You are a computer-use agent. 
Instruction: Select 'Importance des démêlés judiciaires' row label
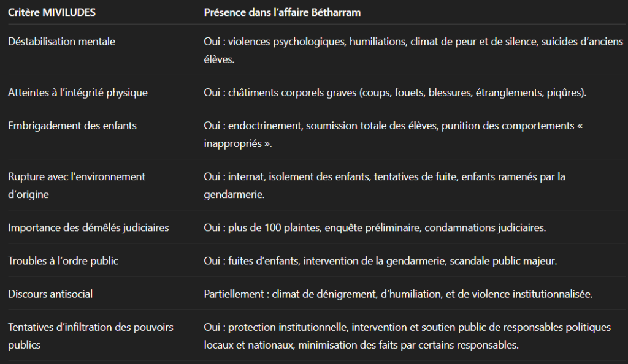(88, 227)
